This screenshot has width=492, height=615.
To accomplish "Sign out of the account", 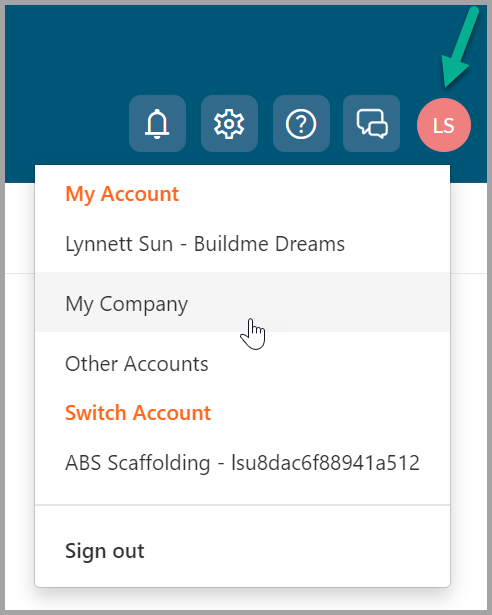I will pos(105,551).
